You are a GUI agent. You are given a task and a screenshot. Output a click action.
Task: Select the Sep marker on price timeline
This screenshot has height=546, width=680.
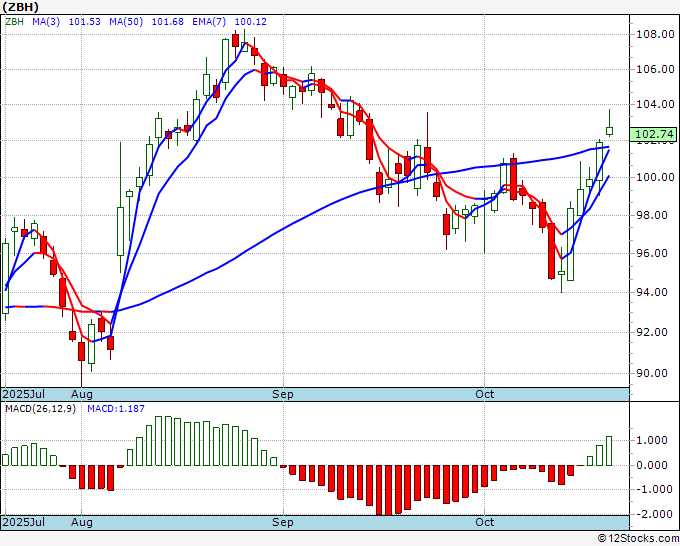(x=283, y=394)
